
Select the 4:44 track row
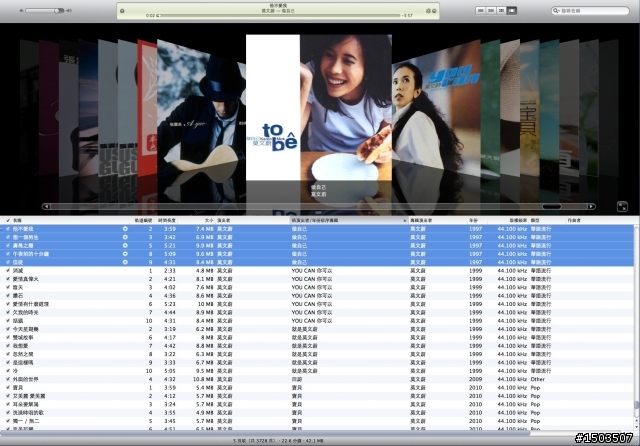(317, 312)
